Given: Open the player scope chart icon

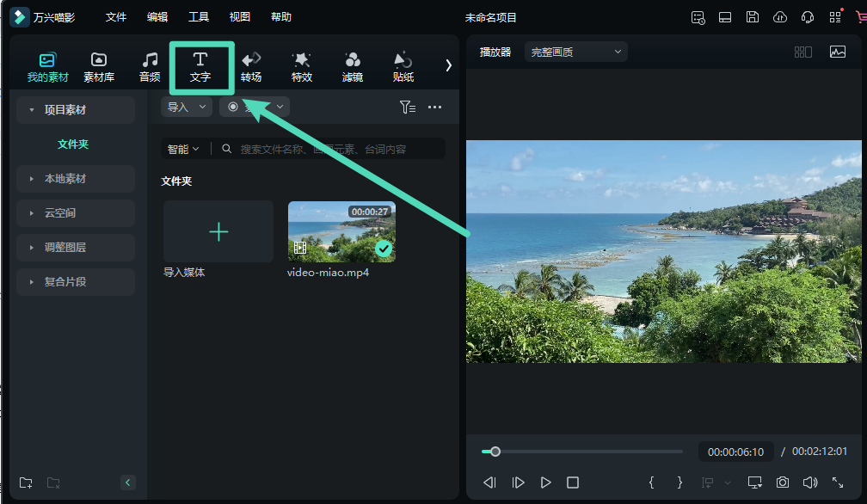Looking at the screenshot, I should click(838, 52).
